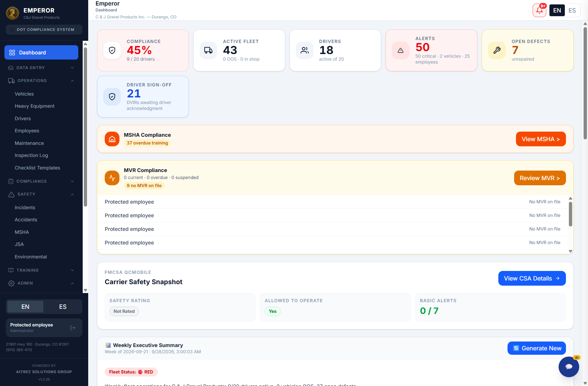This screenshot has height=386, width=588.
Task: Collapse the Admin section chevron
Action: 72,283
